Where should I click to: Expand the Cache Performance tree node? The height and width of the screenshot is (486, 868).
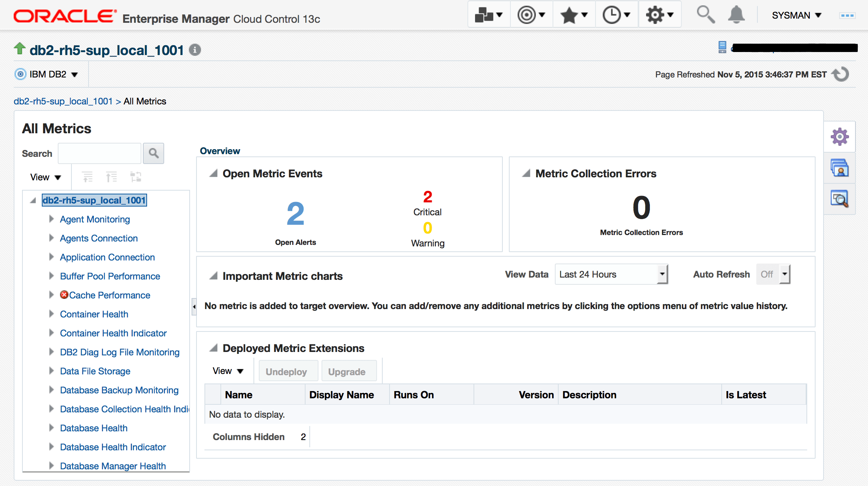click(x=51, y=295)
